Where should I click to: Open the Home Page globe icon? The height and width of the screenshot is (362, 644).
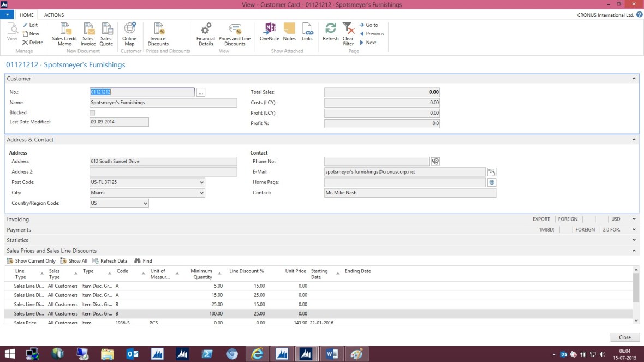click(491, 182)
